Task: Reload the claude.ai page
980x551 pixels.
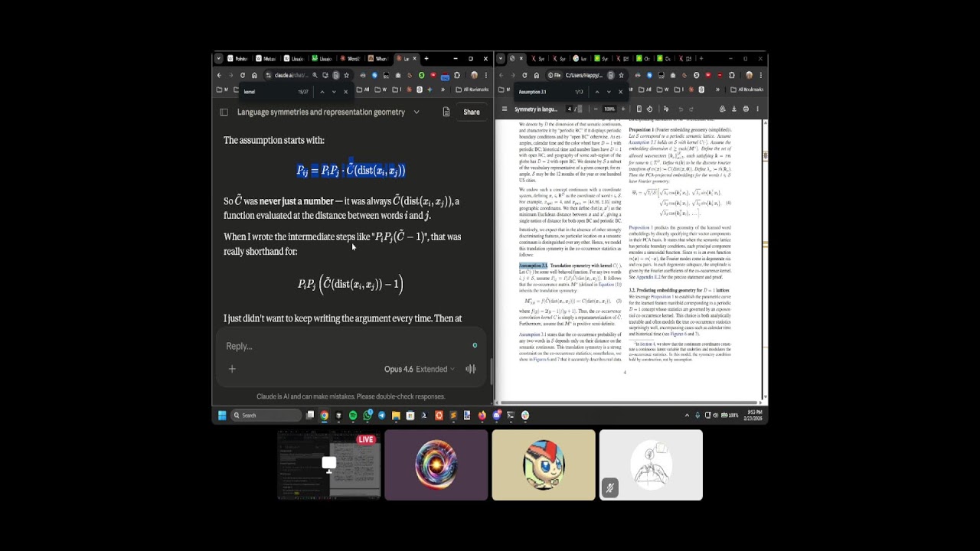Action: pyautogui.click(x=243, y=75)
